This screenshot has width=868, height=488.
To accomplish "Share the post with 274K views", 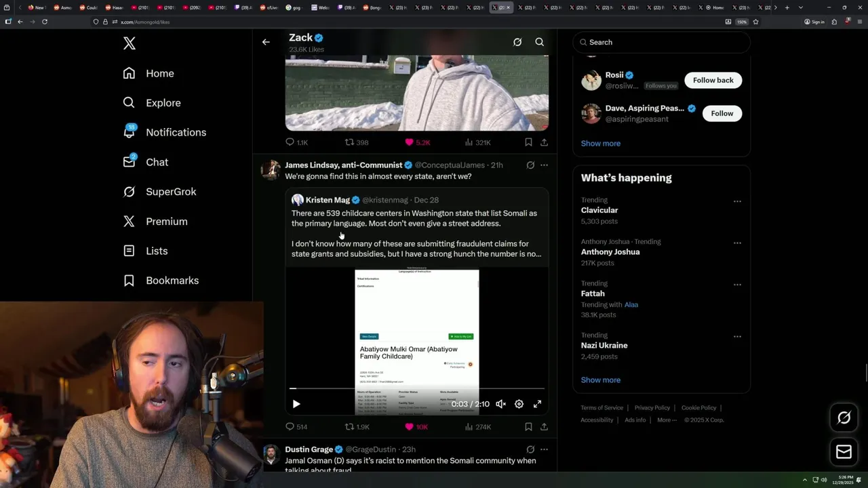I will (x=544, y=427).
